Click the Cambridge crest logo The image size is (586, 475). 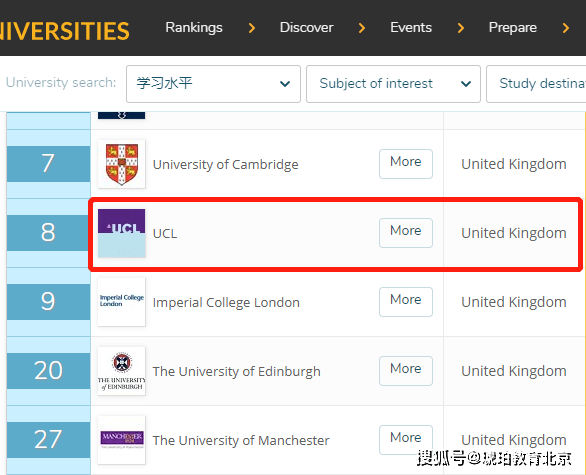coord(121,164)
